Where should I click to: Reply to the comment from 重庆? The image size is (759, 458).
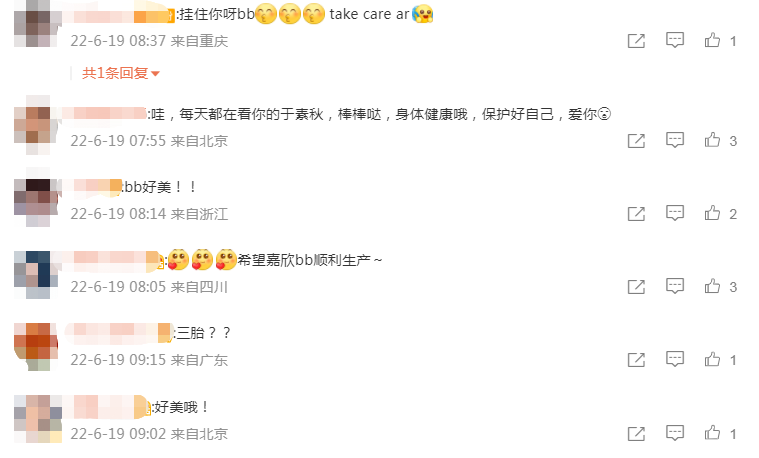(x=675, y=41)
